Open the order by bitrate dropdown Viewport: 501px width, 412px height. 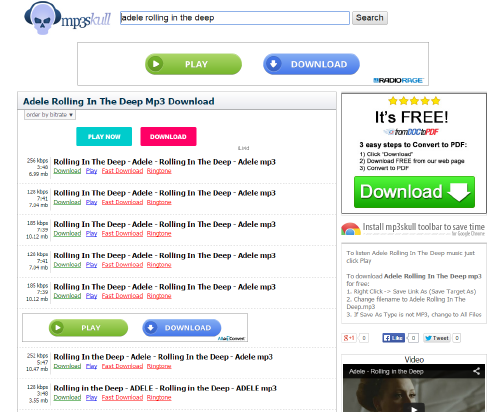pos(50,115)
